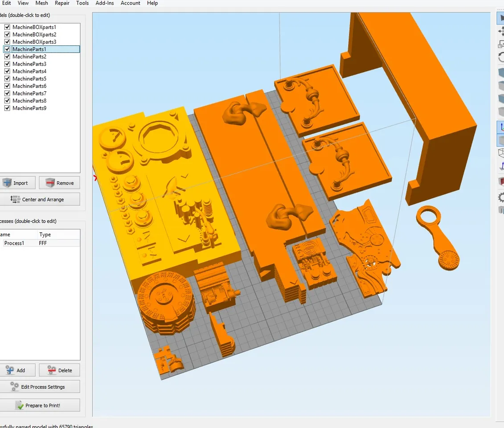
Task: Open the Repair menu
Action: [x=62, y=3]
